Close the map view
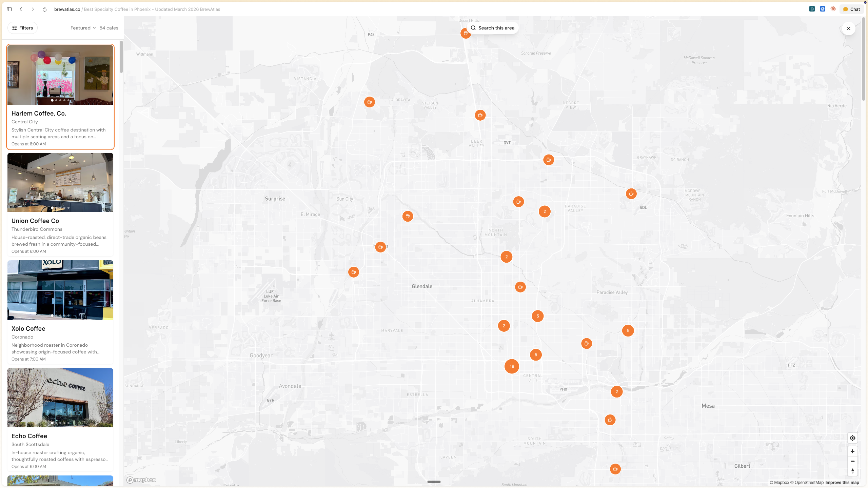This screenshot has height=488, width=868. (x=848, y=28)
